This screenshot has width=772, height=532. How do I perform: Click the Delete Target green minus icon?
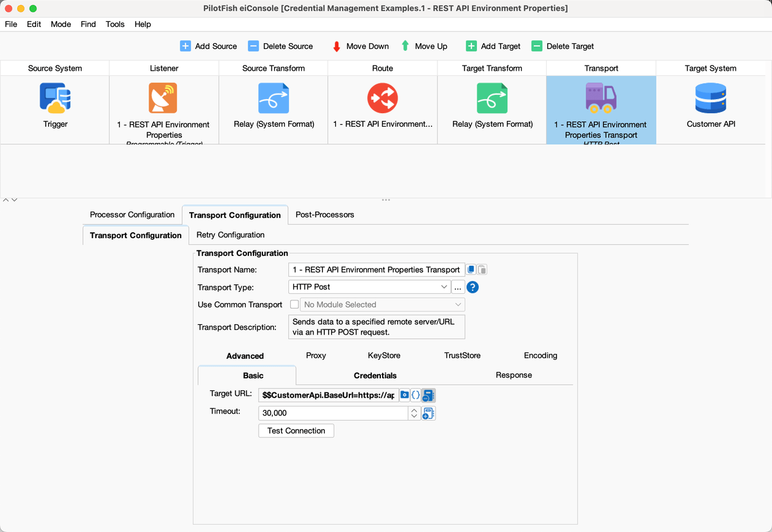[x=537, y=46]
